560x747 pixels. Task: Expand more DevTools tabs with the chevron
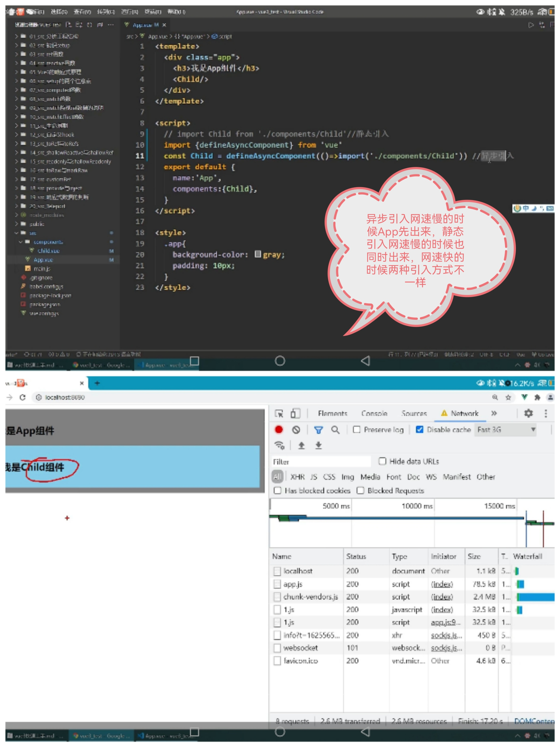(494, 413)
